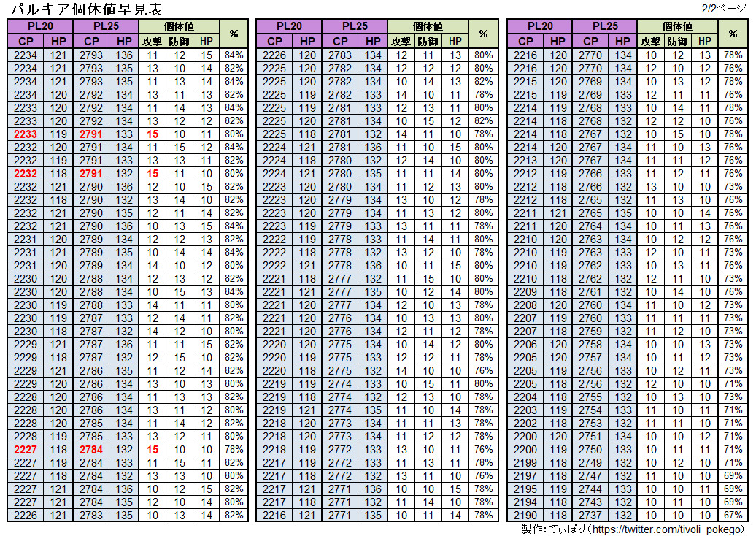The image size is (756, 536).
Task: Click the red 15 in the red 2227 row
Action: pyautogui.click(x=153, y=450)
